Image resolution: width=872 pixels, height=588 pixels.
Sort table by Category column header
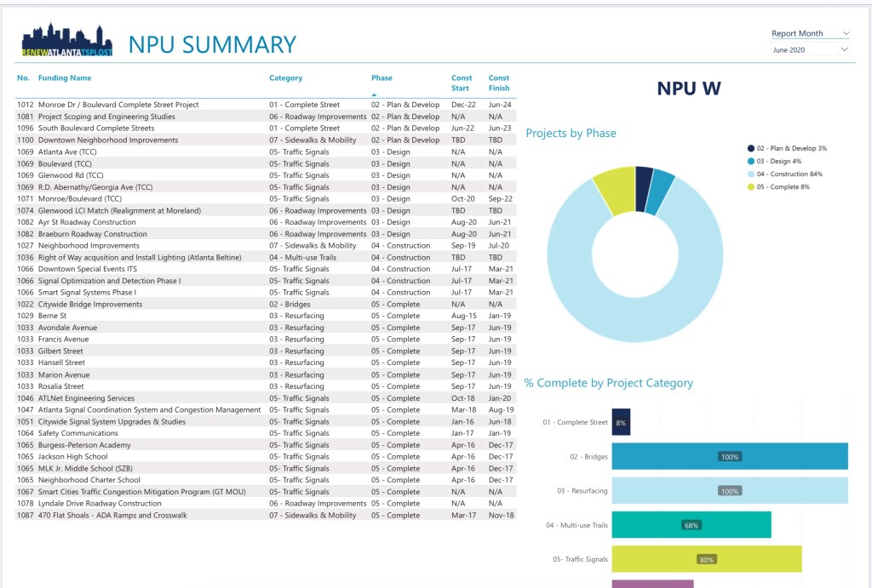pyautogui.click(x=286, y=78)
